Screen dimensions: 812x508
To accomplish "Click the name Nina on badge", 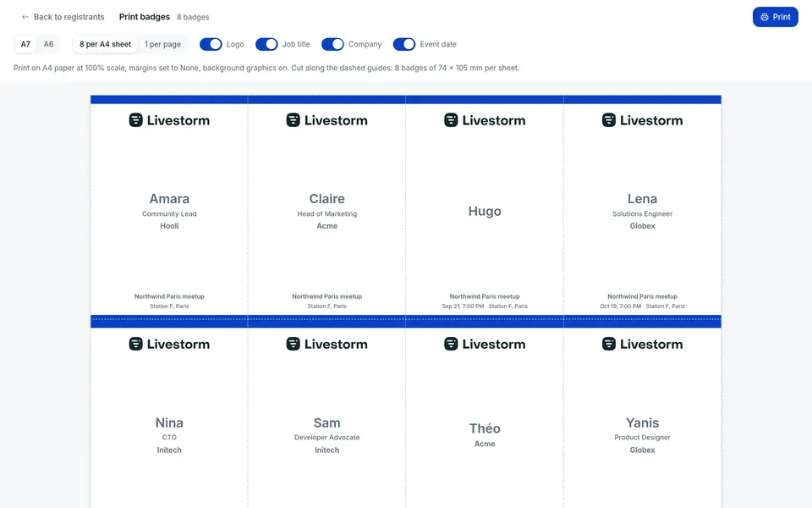I will click(x=169, y=422).
